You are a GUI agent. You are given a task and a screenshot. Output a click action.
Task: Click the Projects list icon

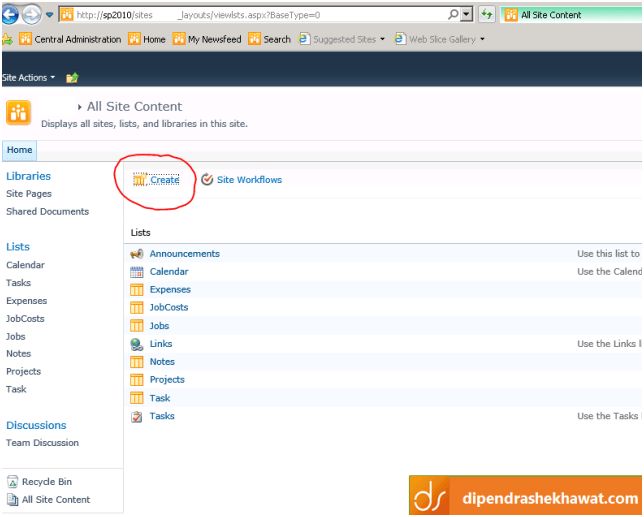click(137, 380)
